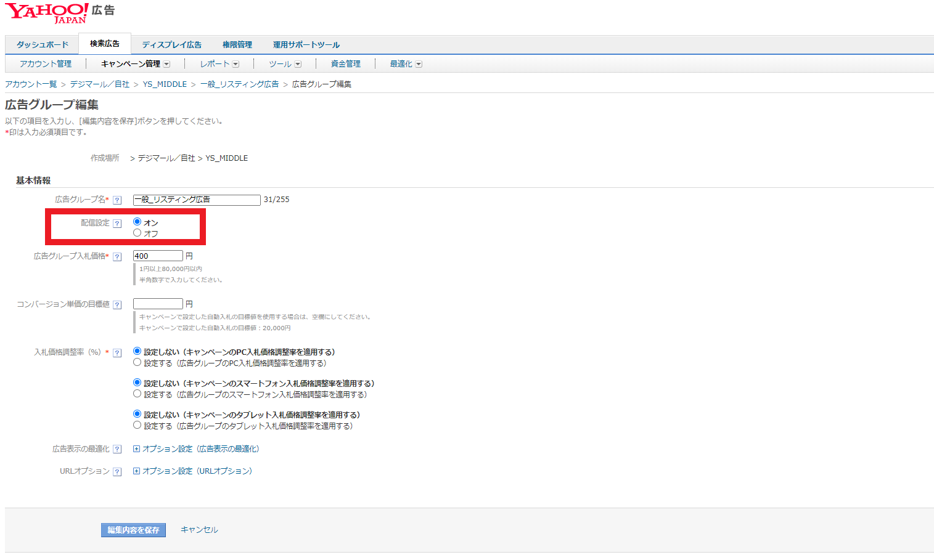The height and width of the screenshot is (560, 934).
Task: Choose 設定する for tablet bid adjustment
Action: pyautogui.click(x=137, y=425)
